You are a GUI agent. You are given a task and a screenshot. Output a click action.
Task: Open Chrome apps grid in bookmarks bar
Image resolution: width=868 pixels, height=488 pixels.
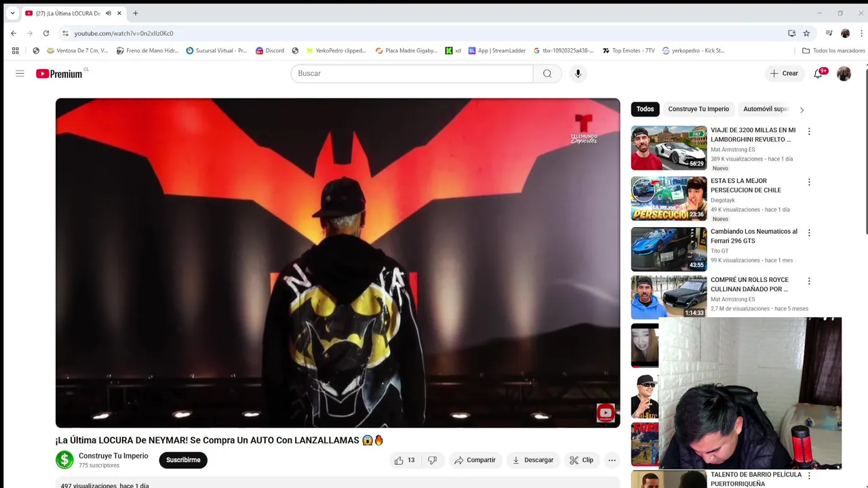16,50
